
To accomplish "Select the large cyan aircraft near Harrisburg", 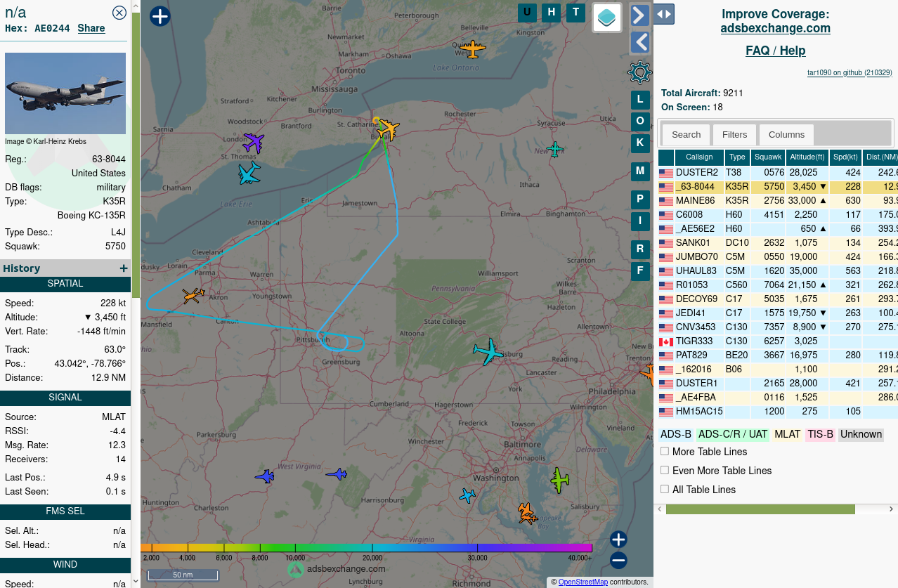I will 488,351.
